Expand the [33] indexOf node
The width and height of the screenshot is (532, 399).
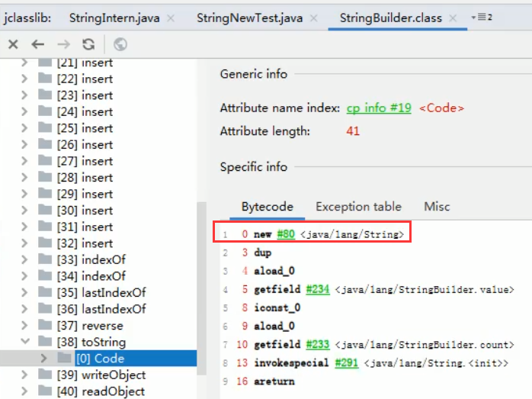[x=24, y=259]
